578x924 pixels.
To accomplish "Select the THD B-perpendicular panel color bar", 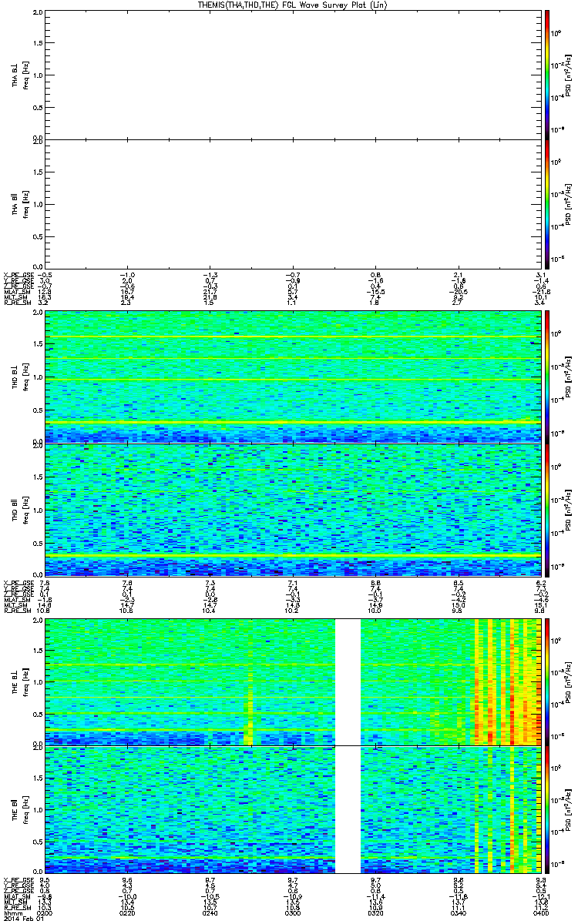I will pos(547,377).
